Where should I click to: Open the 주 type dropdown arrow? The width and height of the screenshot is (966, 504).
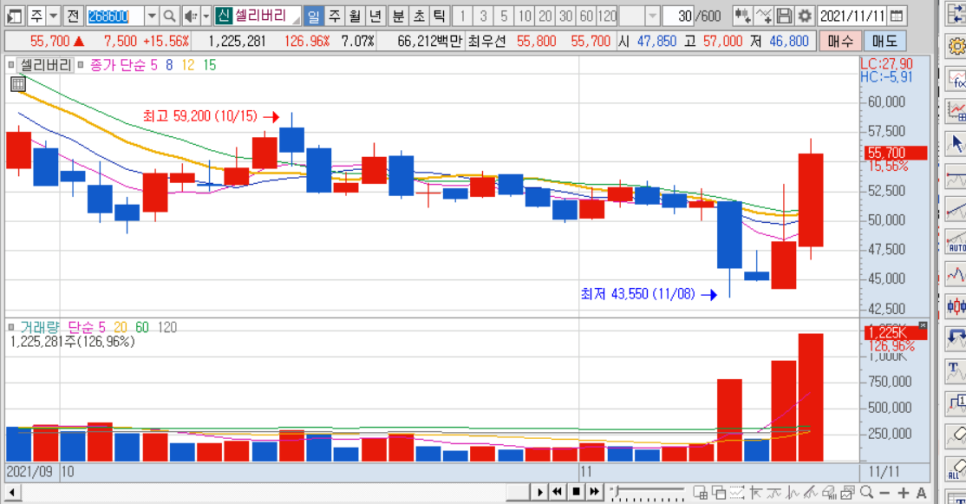pos(54,16)
